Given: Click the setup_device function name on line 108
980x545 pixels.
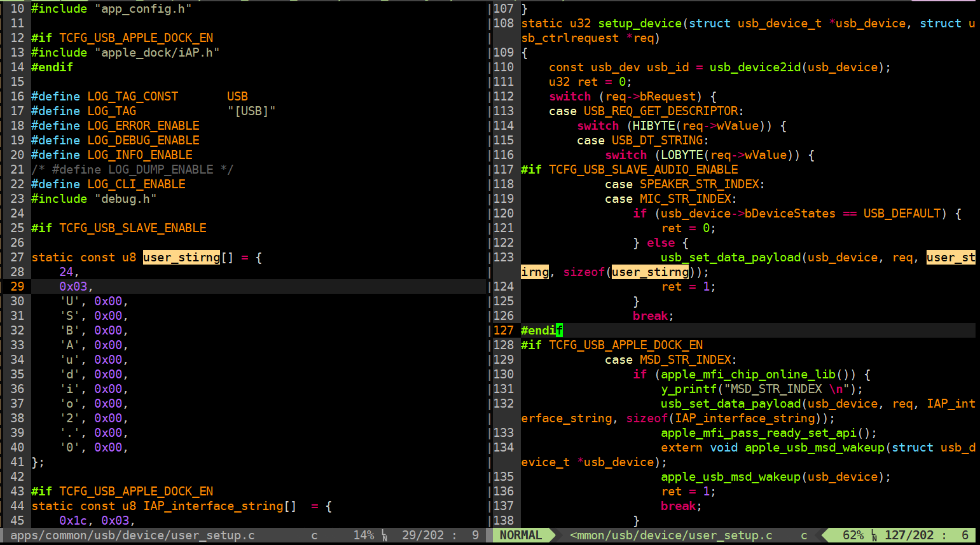Looking at the screenshot, I should click(640, 24).
